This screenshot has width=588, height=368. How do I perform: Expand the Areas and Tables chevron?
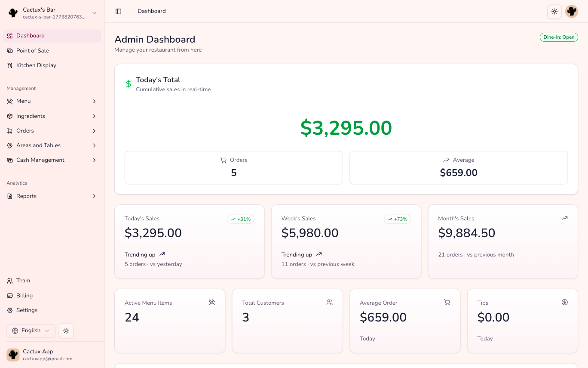[94, 145]
